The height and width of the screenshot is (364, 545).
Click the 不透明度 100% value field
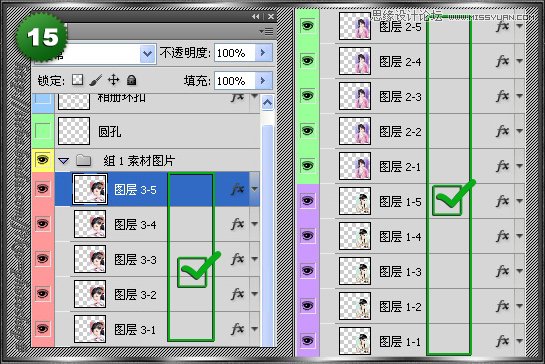(235, 53)
